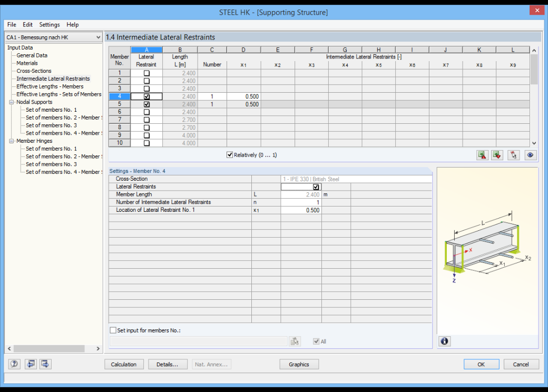Select row header for member 10
The image size is (548, 392).
(120, 143)
